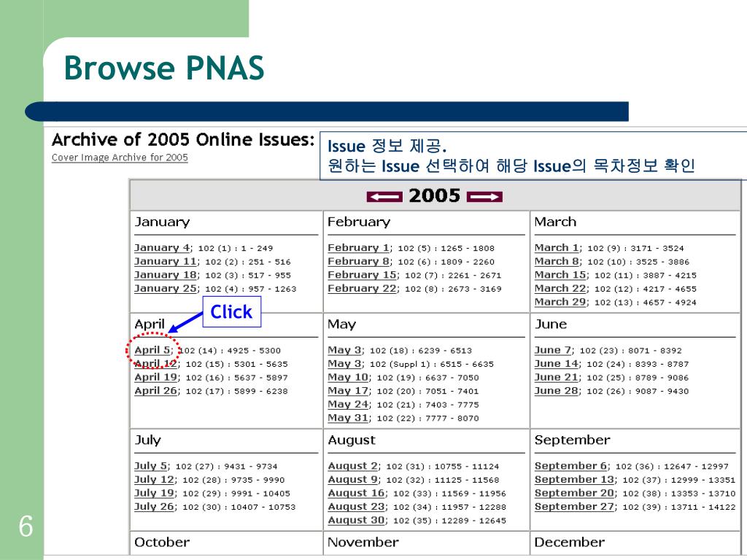Open the September 20 issue

574,494
